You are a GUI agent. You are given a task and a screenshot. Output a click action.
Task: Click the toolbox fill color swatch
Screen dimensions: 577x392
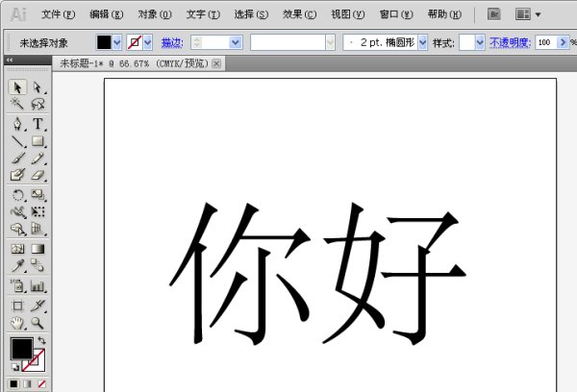click(21, 349)
